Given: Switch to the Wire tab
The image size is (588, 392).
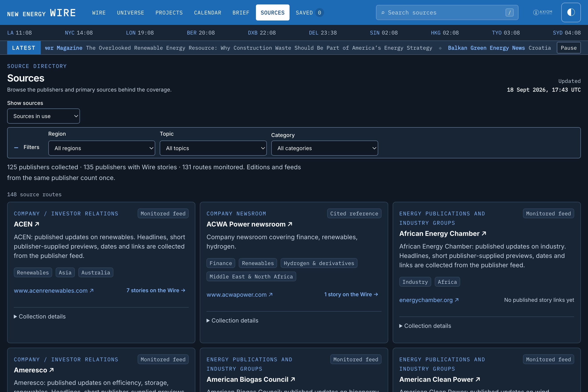Looking at the screenshot, I should click(x=99, y=12).
